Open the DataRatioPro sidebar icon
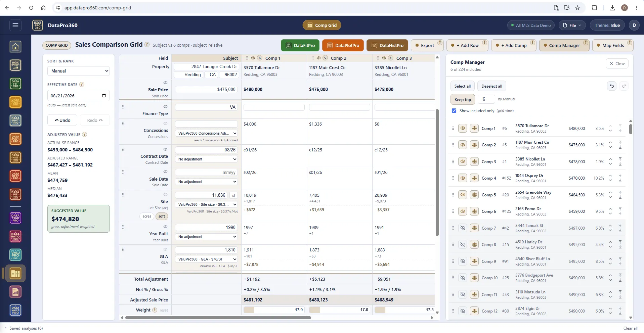The image size is (644, 333). [x=15, y=237]
